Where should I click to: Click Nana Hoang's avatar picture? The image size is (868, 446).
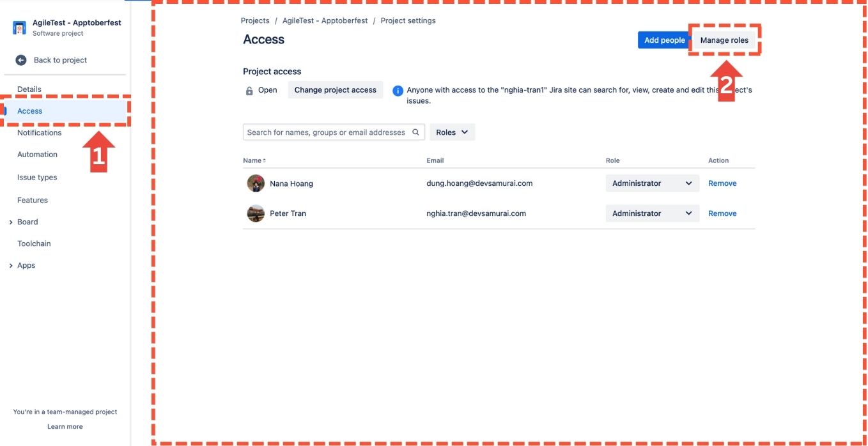pyautogui.click(x=256, y=183)
